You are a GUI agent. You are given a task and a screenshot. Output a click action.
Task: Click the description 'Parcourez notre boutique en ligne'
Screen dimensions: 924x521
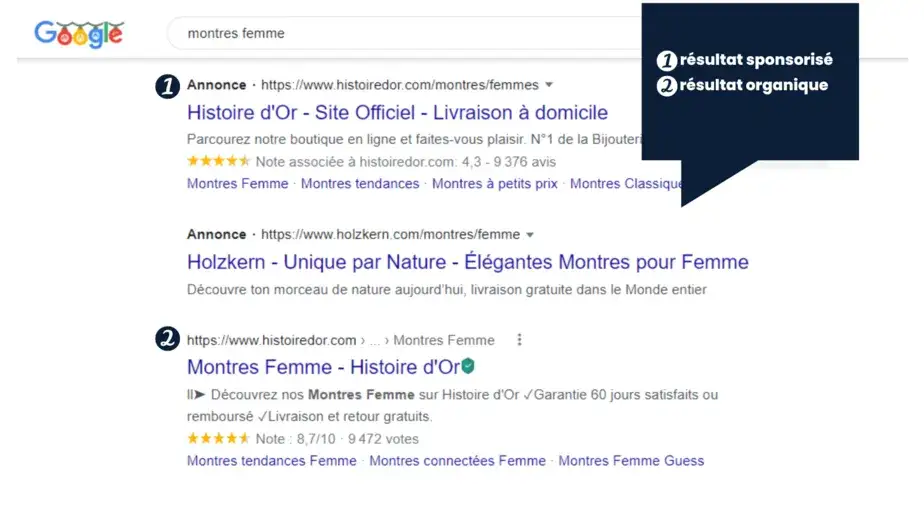click(414, 140)
